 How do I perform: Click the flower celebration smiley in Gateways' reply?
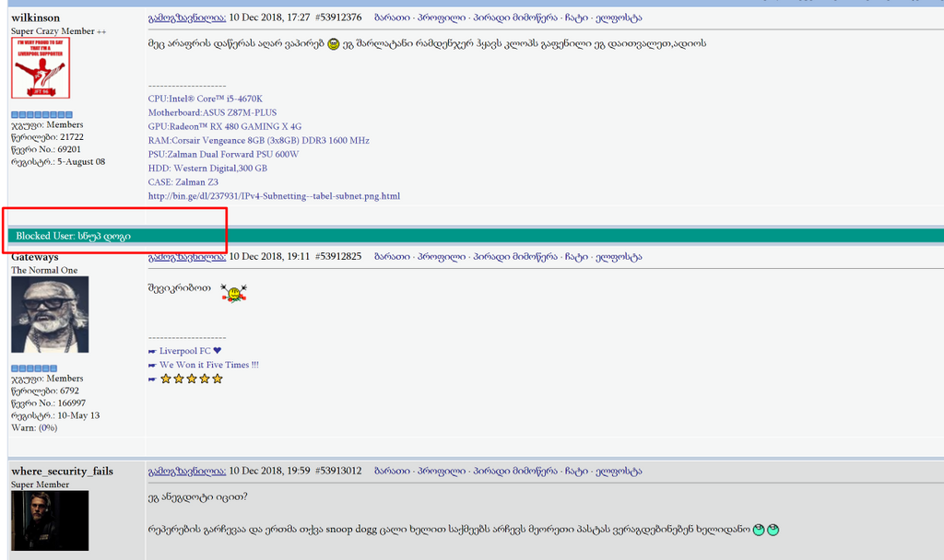[233, 293]
